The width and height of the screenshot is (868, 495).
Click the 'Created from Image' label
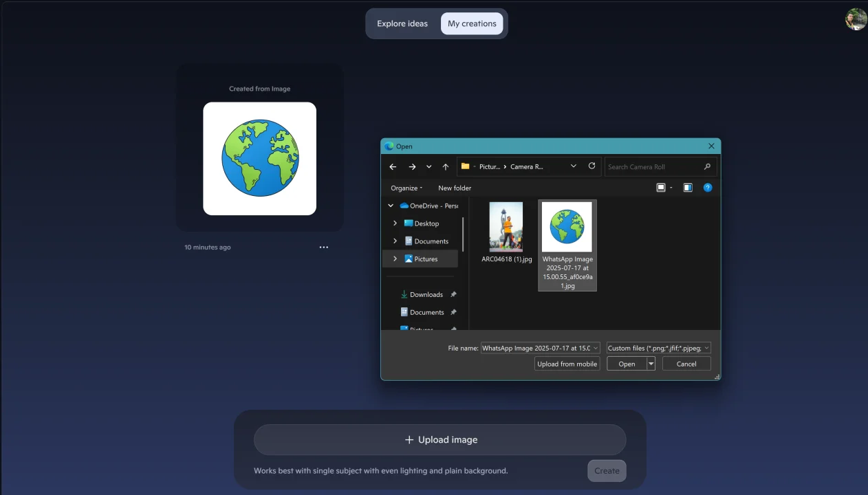tap(260, 89)
